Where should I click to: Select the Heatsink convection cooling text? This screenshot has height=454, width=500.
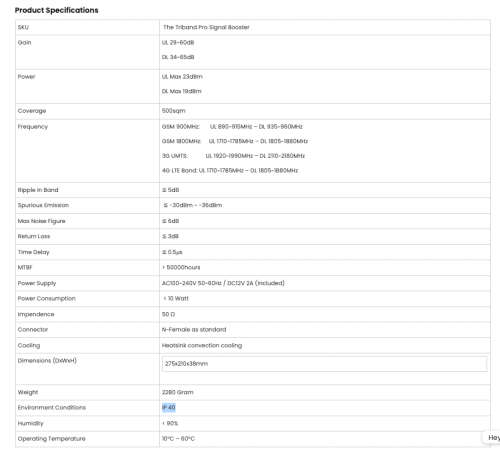coord(202,345)
